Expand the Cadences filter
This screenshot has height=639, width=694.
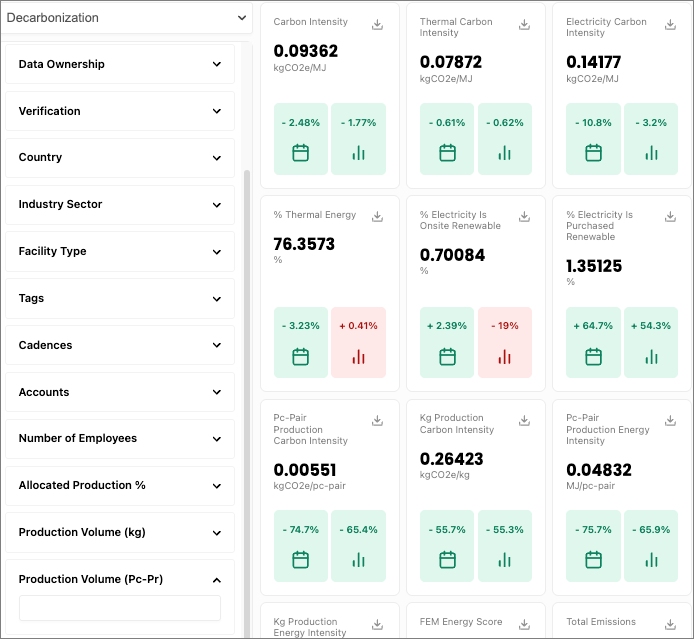coord(120,345)
